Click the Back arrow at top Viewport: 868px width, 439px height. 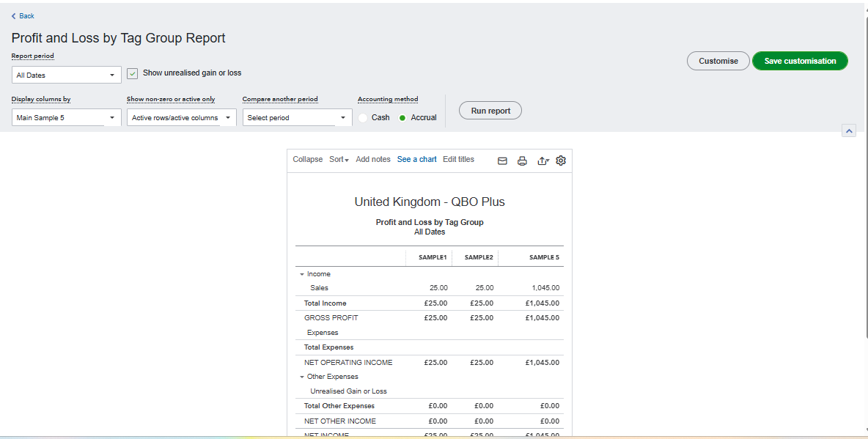(x=23, y=16)
